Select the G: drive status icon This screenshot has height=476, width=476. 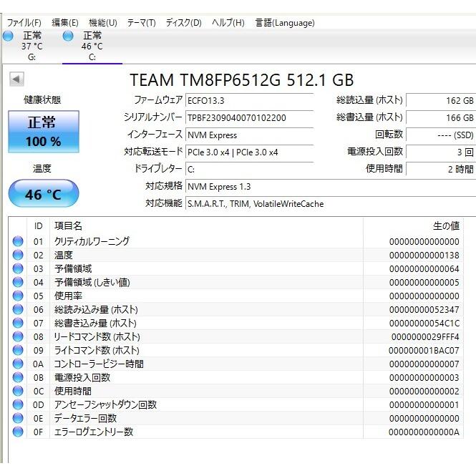pyautogui.click(x=9, y=36)
